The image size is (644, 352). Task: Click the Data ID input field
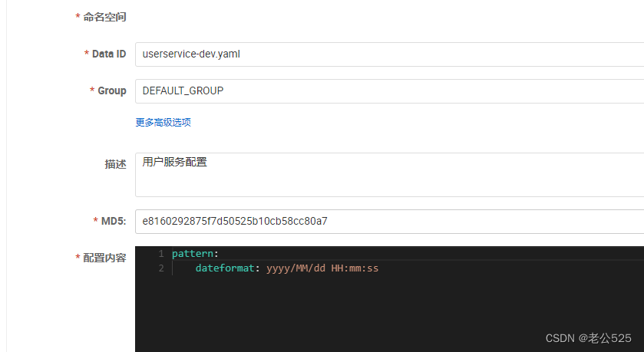pyautogui.click(x=389, y=54)
